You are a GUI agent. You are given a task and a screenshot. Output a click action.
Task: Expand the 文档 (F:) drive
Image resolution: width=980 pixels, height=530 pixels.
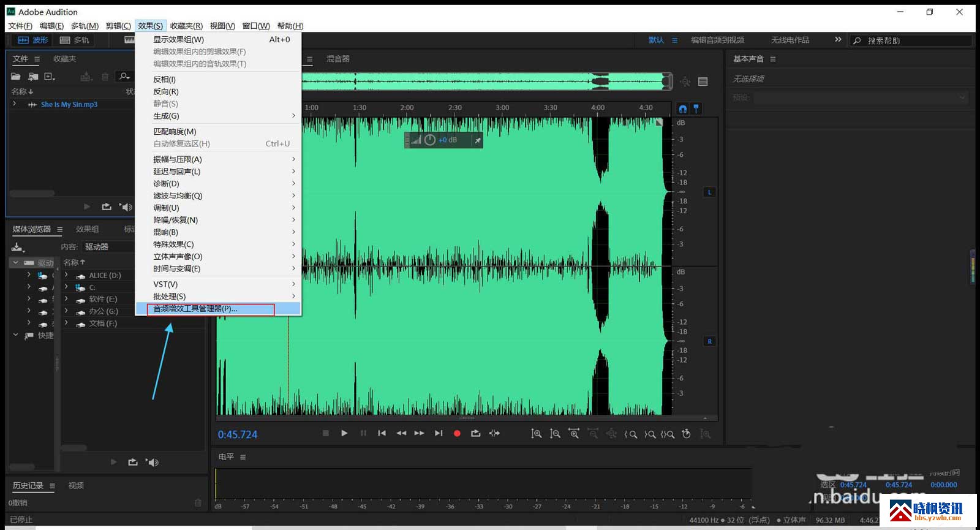point(66,323)
